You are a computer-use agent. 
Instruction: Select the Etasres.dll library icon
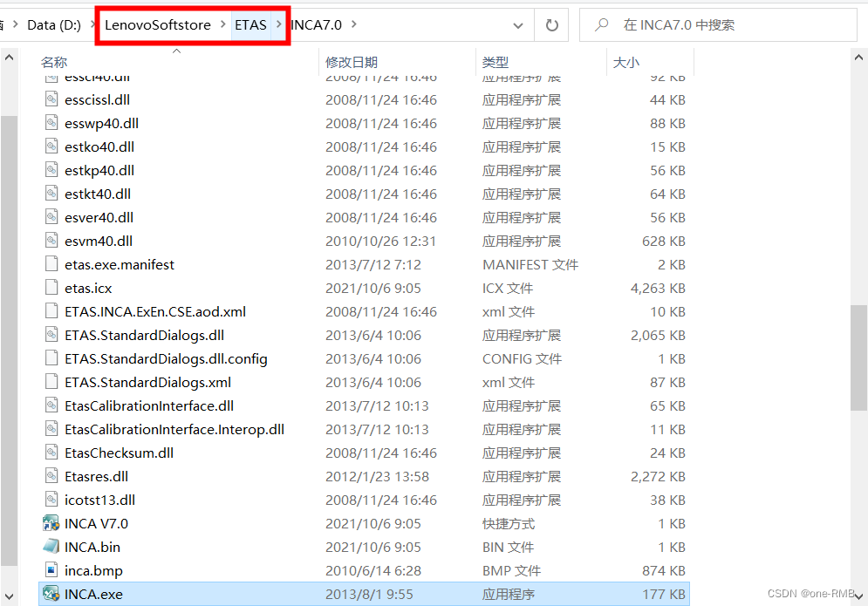coord(51,476)
